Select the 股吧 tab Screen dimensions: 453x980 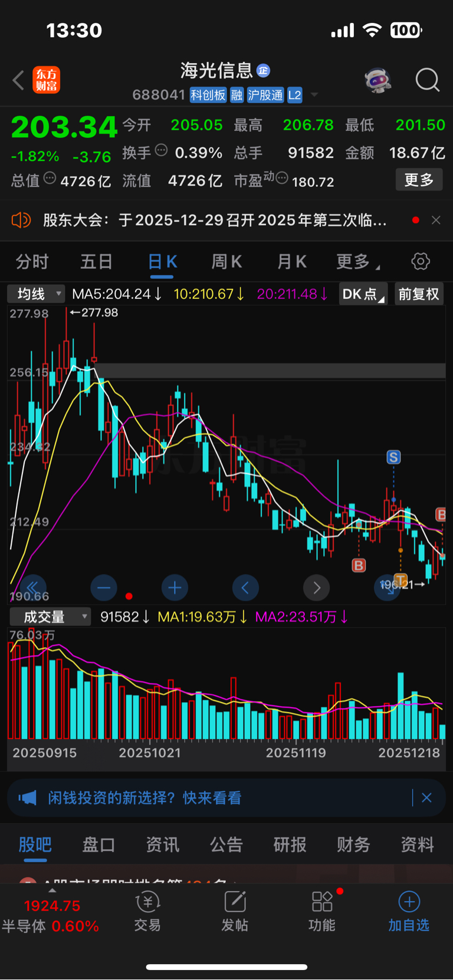(x=35, y=844)
